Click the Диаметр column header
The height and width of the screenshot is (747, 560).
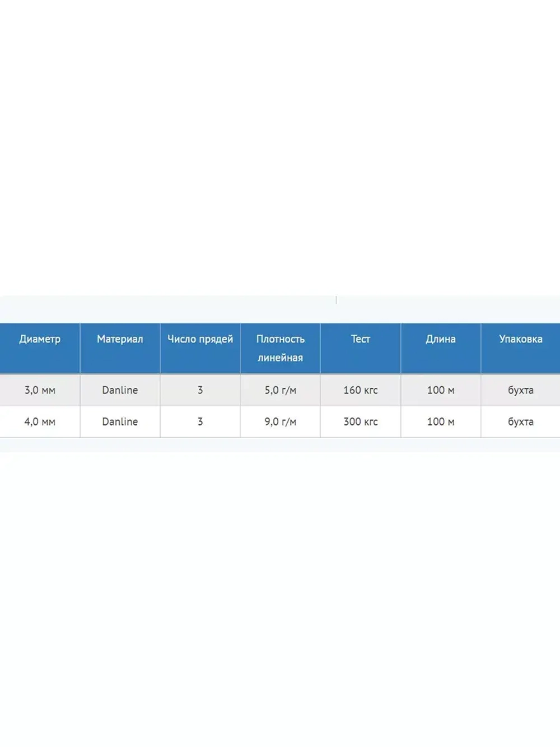[x=40, y=348]
